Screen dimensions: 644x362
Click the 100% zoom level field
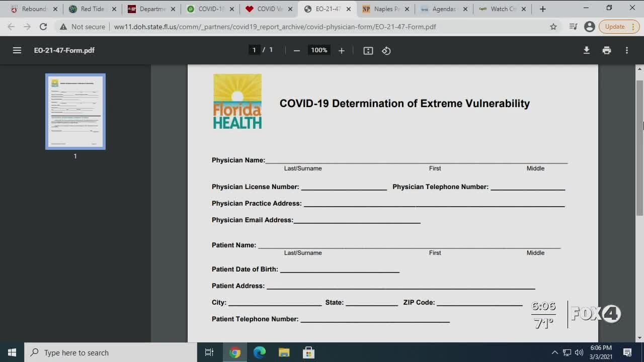(319, 50)
